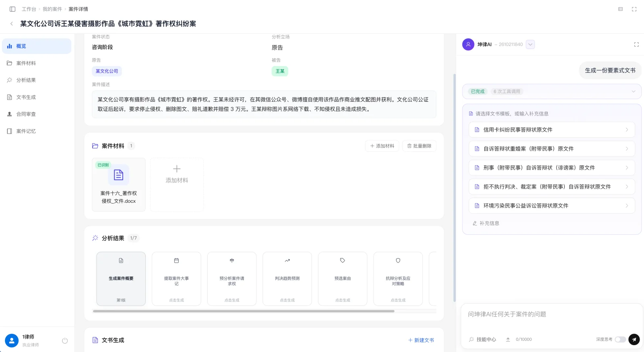Click 我的案件 breadcrumb link
This screenshot has width=644, height=352.
[52, 9]
